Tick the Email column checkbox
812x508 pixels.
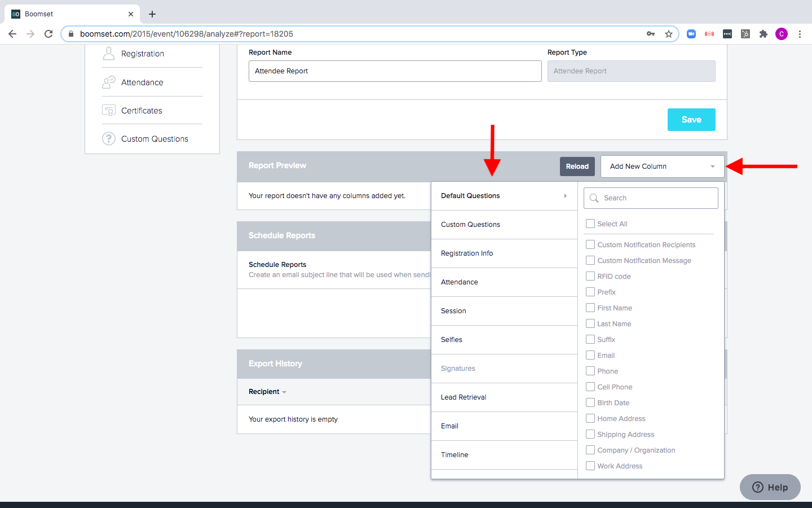tap(590, 355)
